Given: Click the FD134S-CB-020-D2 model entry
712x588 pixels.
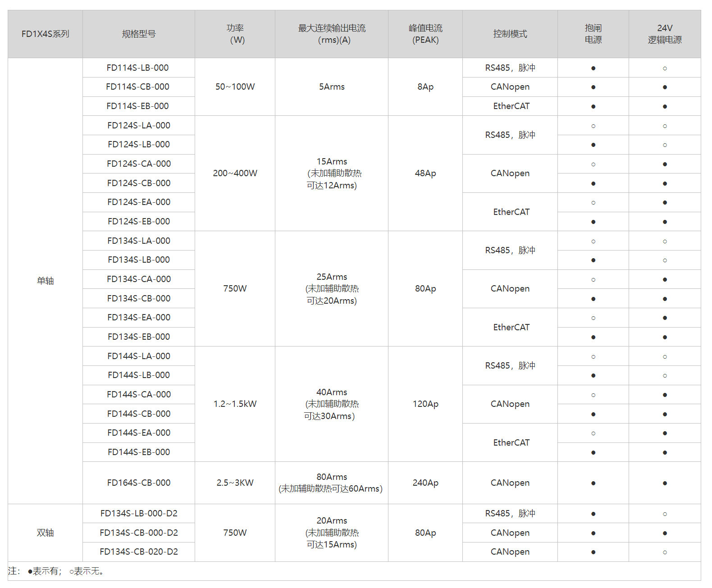Looking at the screenshot, I should (x=138, y=552).
